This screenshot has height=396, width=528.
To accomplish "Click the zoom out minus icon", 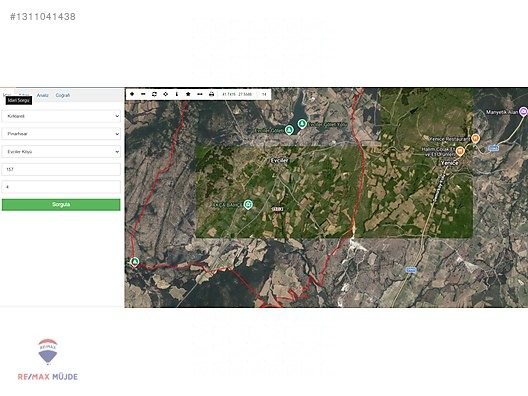I will tap(143, 94).
